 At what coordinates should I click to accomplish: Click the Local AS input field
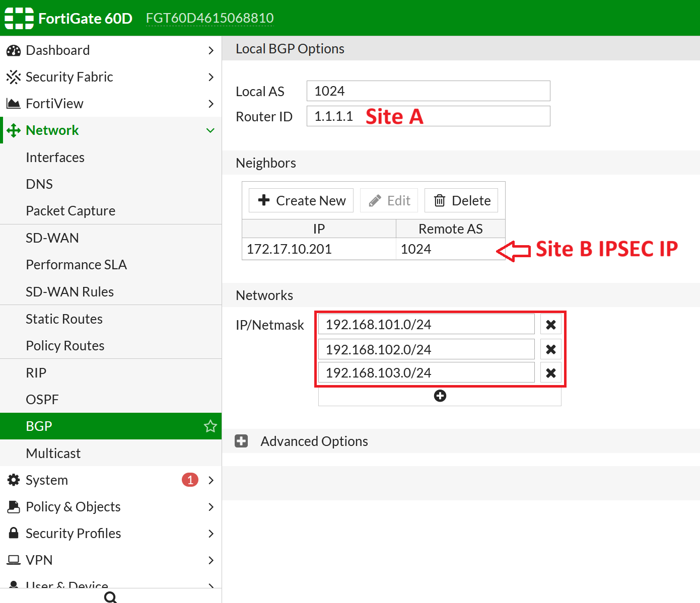[429, 91]
